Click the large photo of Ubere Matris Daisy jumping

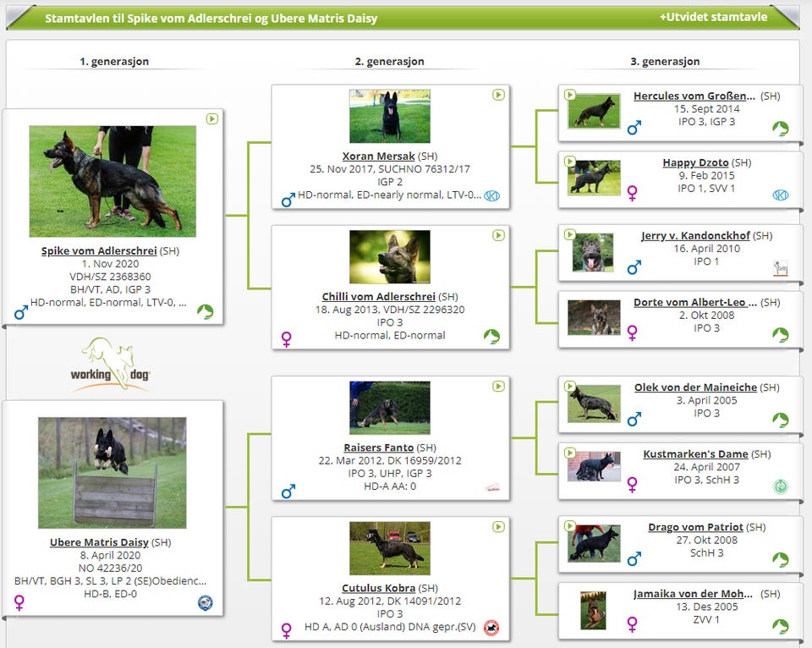coord(112,473)
